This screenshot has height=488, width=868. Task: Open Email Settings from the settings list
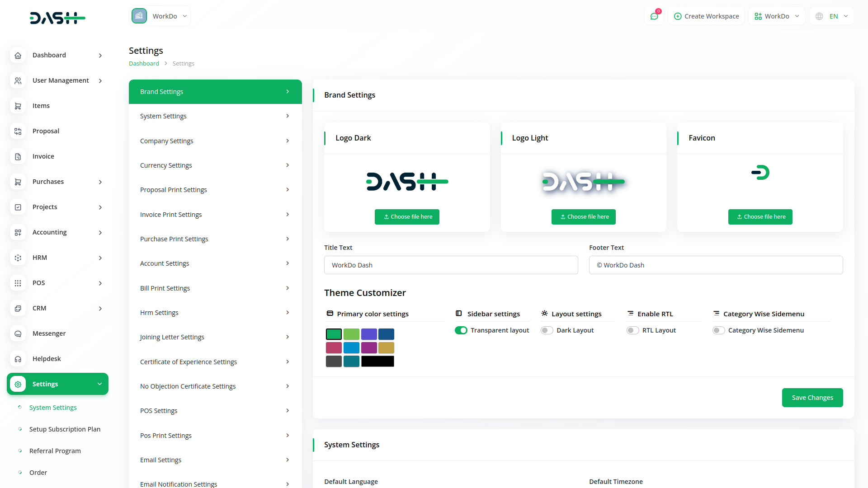215,460
